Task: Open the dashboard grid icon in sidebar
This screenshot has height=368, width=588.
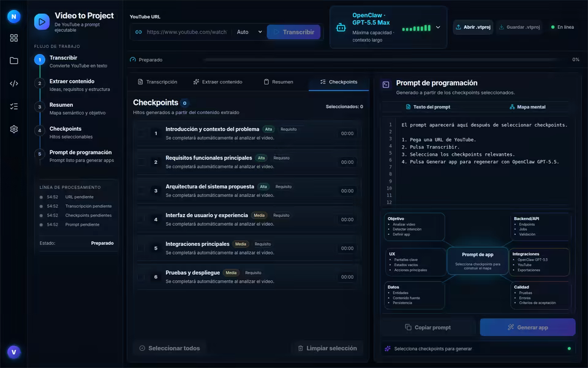Action: coord(14,38)
